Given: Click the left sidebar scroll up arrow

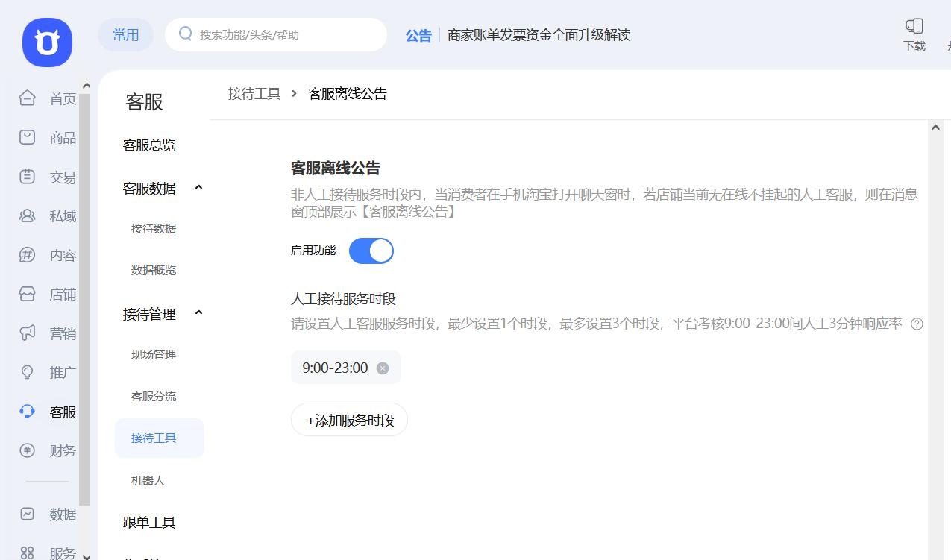Looking at the screenshot, I should coord(85,86).
